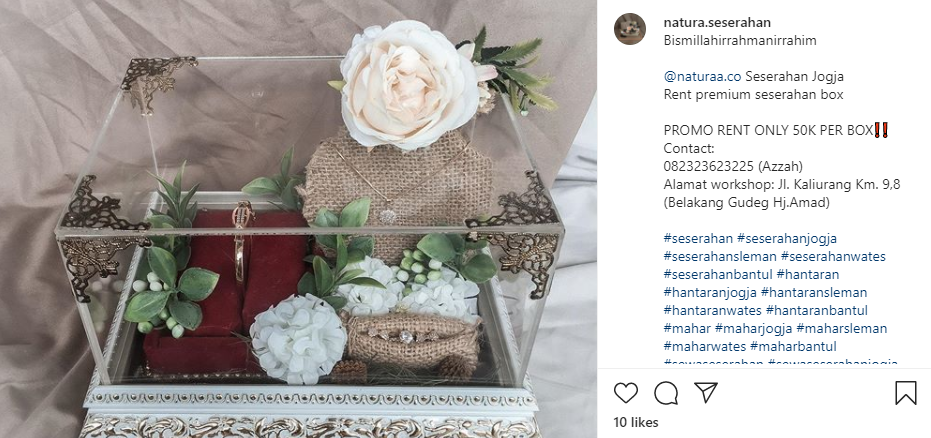Image resolution: width=931 pixels, height=438 pixels.
Task: Open the #hantaranjogja hashtag
Action: coord(710,293)
